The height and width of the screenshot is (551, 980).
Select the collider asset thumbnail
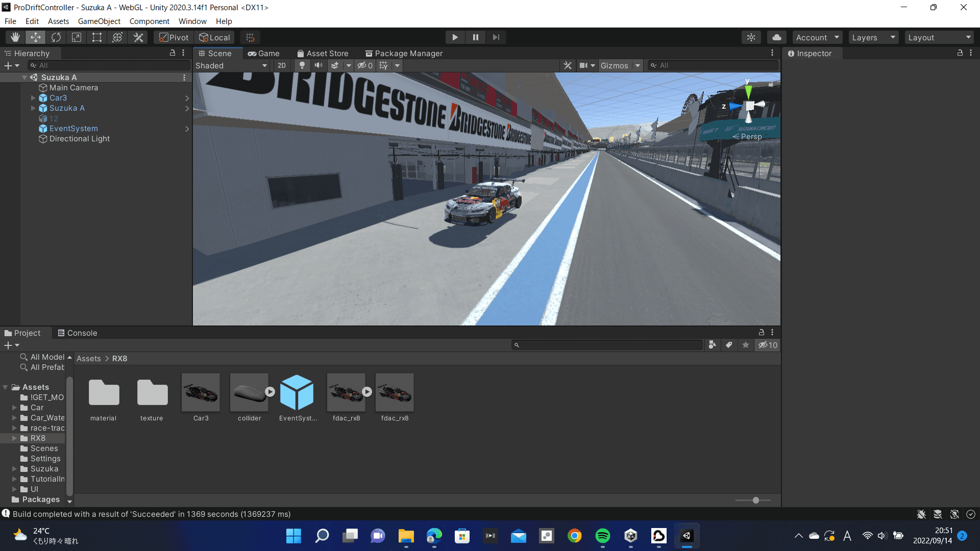point(249,392)
